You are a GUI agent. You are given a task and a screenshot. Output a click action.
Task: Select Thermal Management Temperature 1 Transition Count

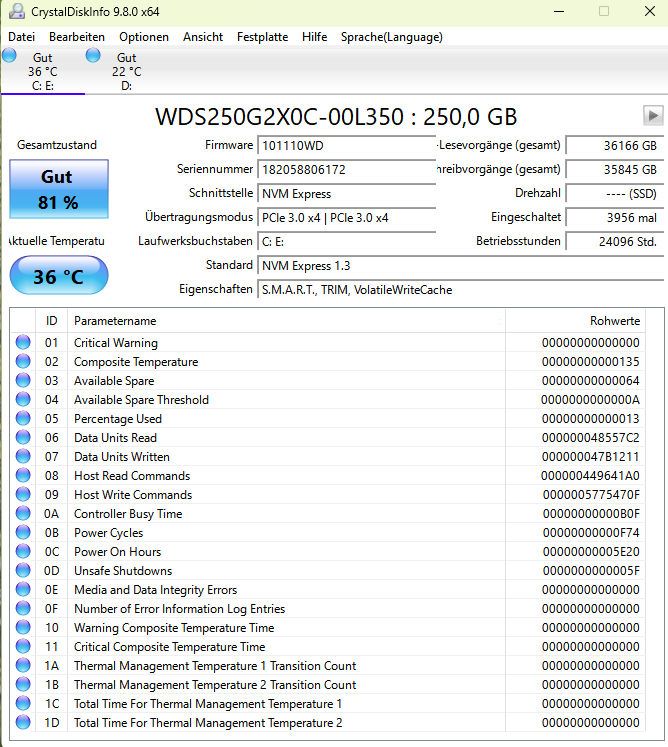click(x=215, y=666)
